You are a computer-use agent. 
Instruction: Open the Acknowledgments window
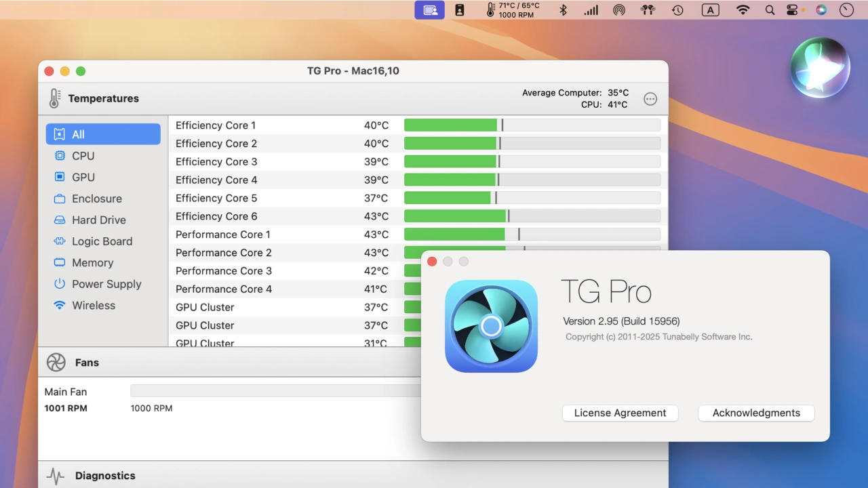756,413
